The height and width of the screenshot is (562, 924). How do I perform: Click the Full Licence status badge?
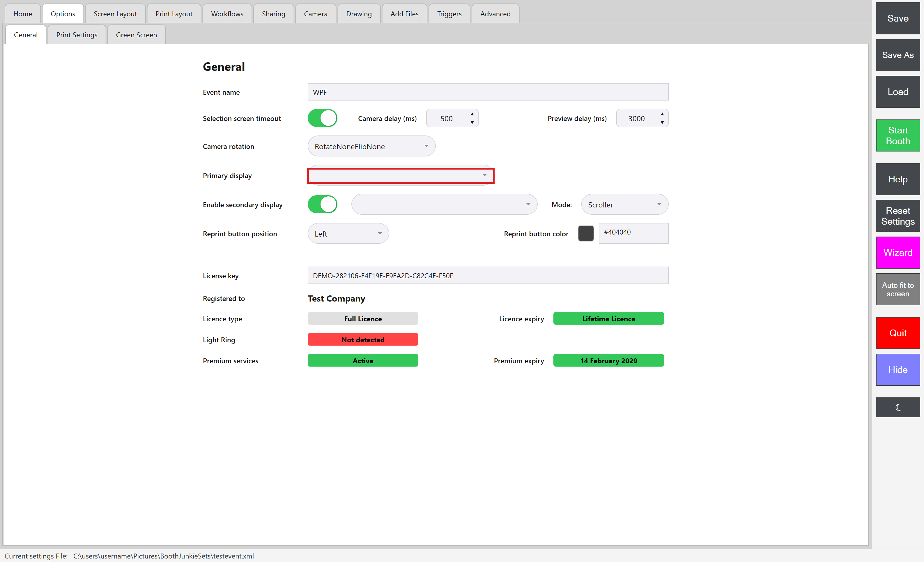[x=363, y=318]
